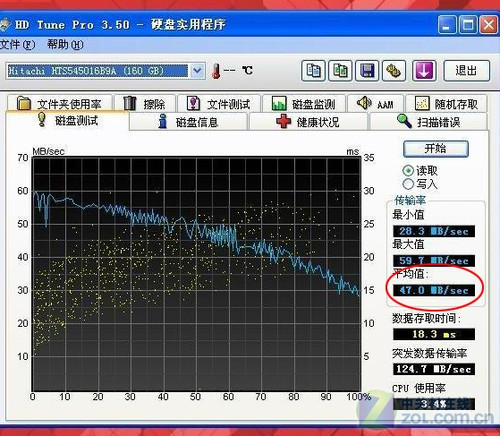500x436 pixels.
Task: Expand the Hitachi drive selection dropdown arrow
Action: pos(198,71)
